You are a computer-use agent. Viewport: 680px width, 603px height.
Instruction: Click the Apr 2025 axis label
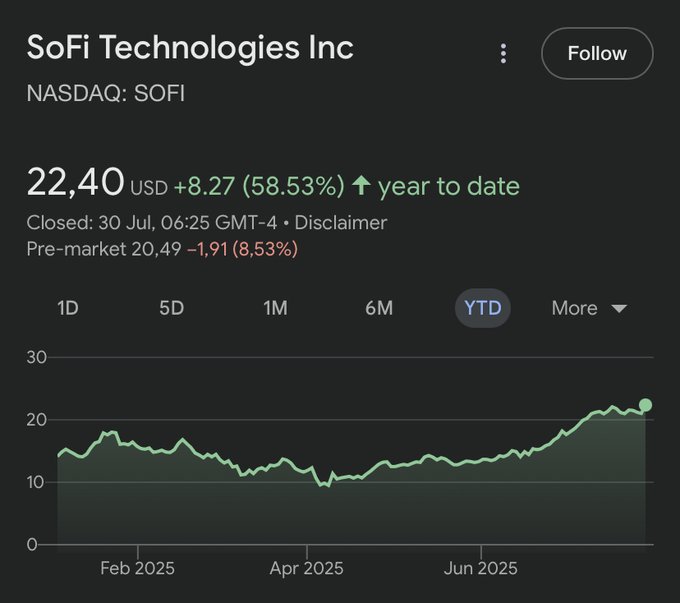coord(306,568)
